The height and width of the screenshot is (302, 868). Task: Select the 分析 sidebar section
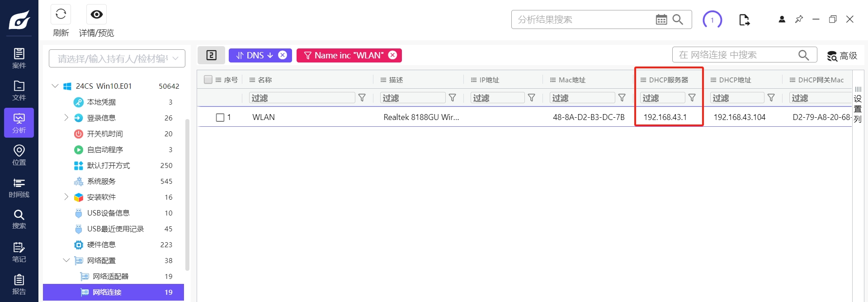(19, 123)
